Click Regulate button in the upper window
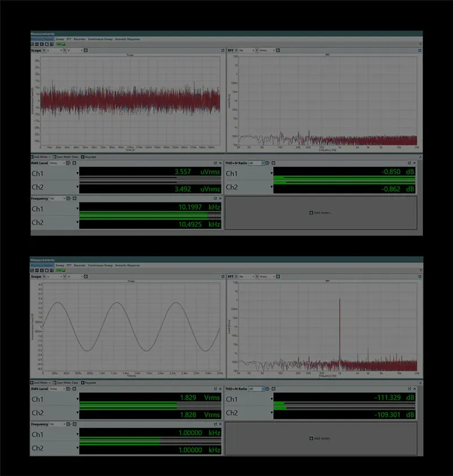 click(x=88, y=157)
